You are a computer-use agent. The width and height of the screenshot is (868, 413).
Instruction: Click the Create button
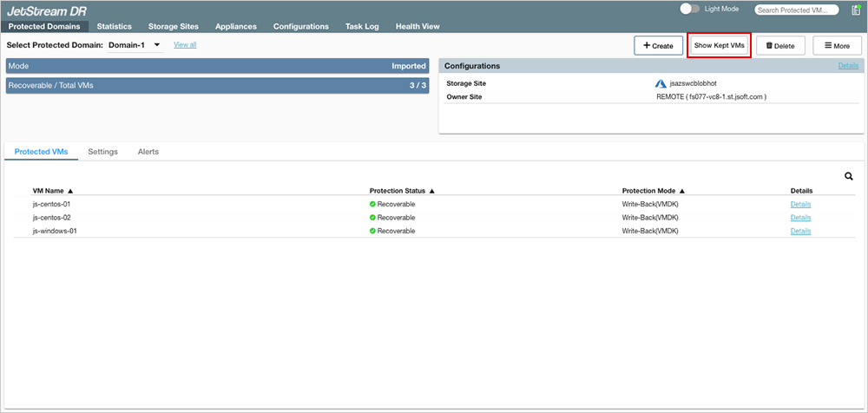658,45
